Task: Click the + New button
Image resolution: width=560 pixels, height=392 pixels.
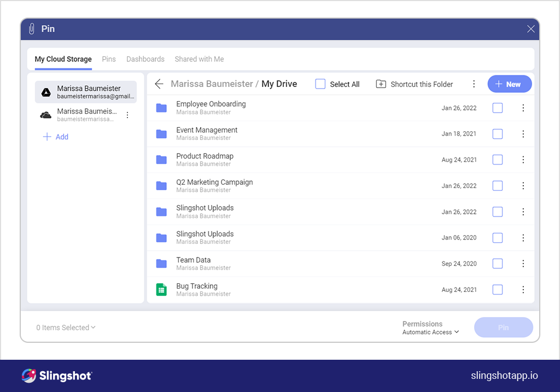Action: click(509, 84)
